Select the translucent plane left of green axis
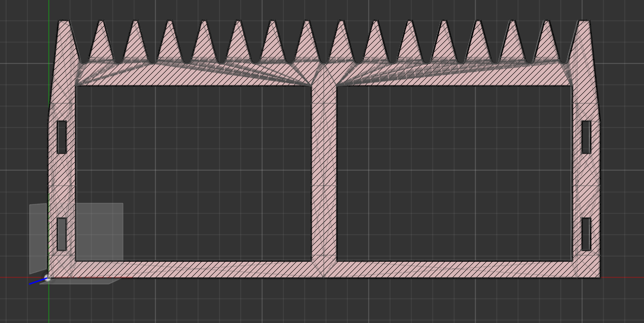Screen dimensions: 644x323 (x=38, y=237)
